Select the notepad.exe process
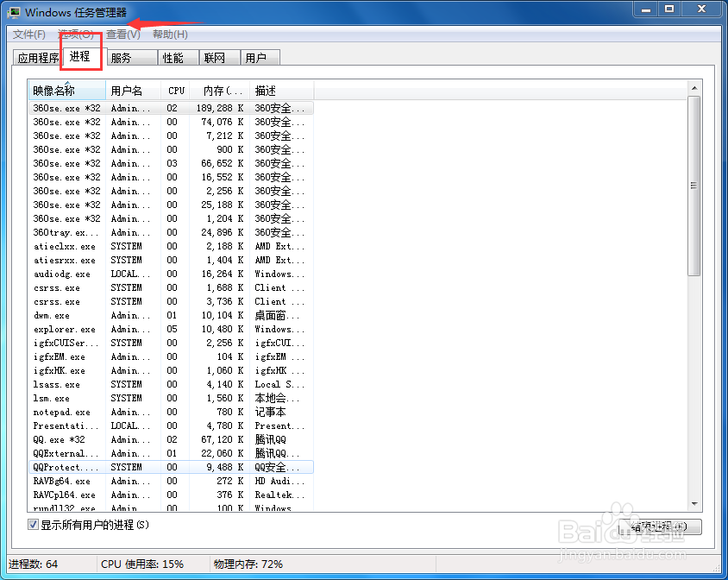 (171, 412)
